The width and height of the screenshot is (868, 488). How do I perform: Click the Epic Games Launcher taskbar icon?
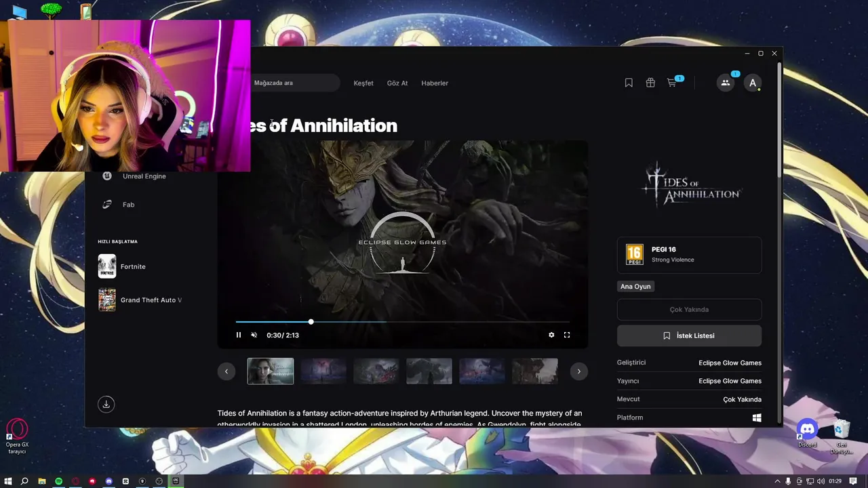point(176,481)
